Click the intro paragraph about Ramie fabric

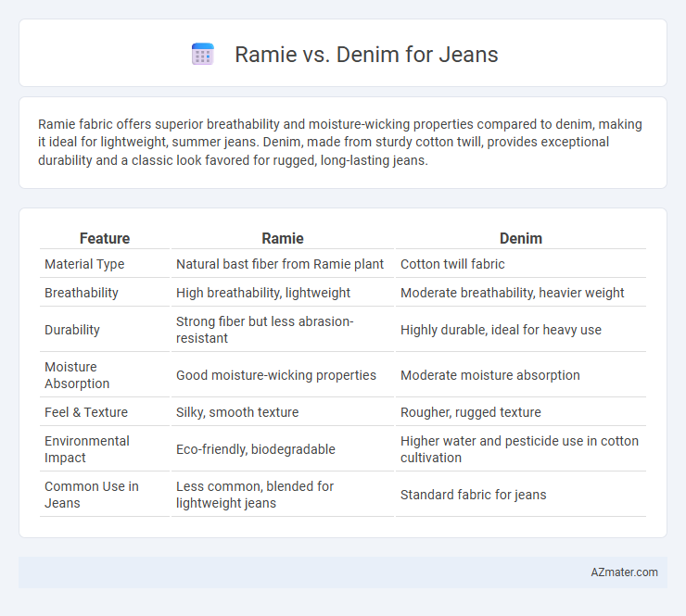(x=340, y=142)
